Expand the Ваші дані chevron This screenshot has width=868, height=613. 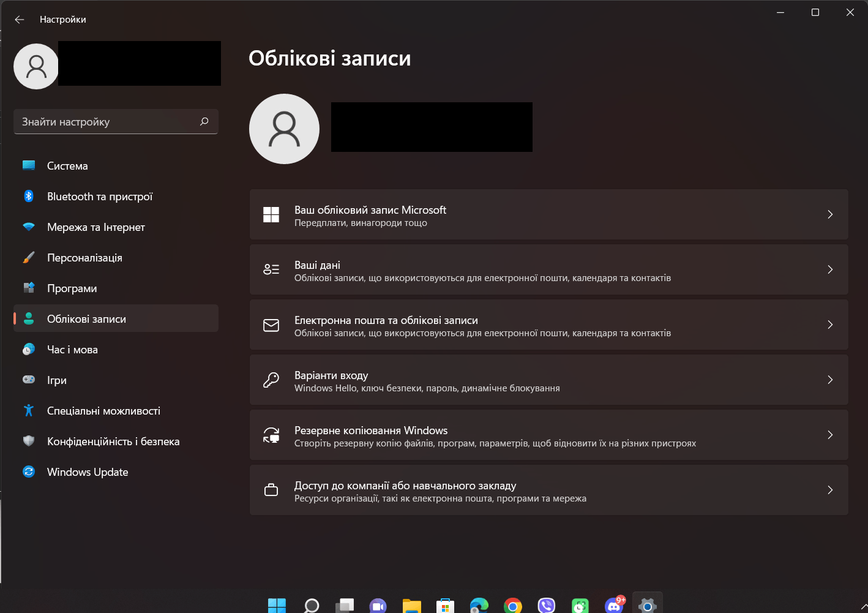coord(830,269)
